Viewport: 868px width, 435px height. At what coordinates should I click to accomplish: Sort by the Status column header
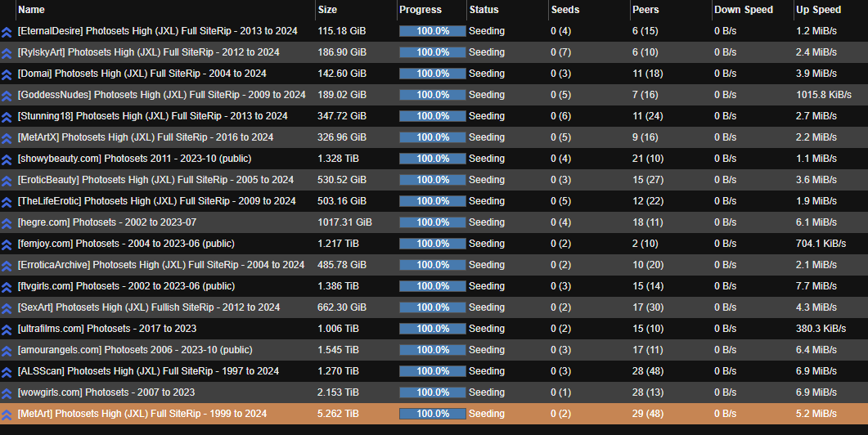click(x=483, y=10)
